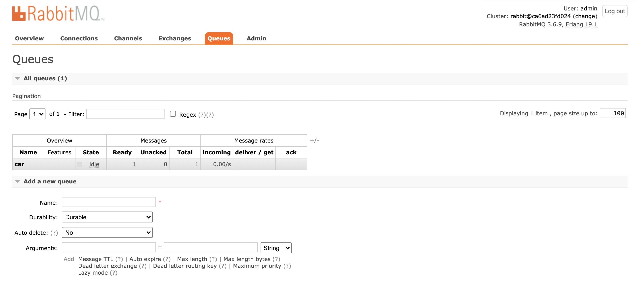Sort by ack column
644x281 pixels.
coord(291,152)
